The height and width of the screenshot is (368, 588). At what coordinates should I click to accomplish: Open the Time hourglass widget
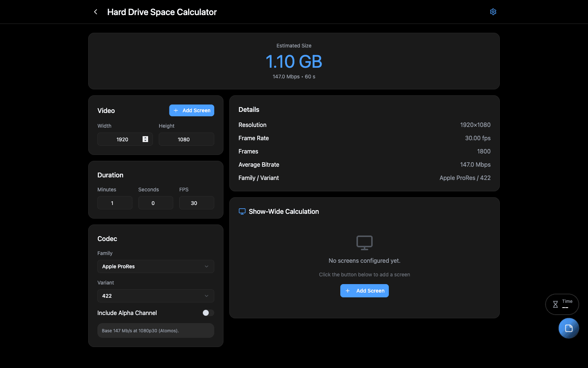tap(562, 304)
